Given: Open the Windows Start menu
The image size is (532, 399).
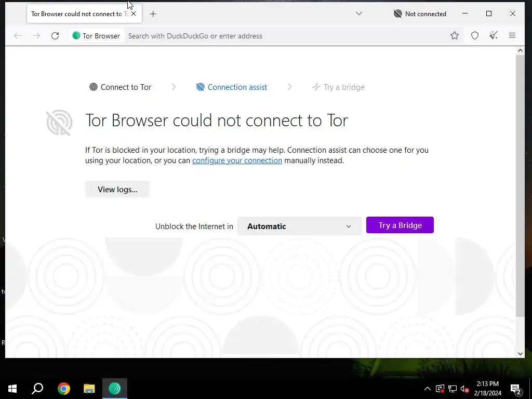Looking at the screenshot, I should click(x=12, y=389).
